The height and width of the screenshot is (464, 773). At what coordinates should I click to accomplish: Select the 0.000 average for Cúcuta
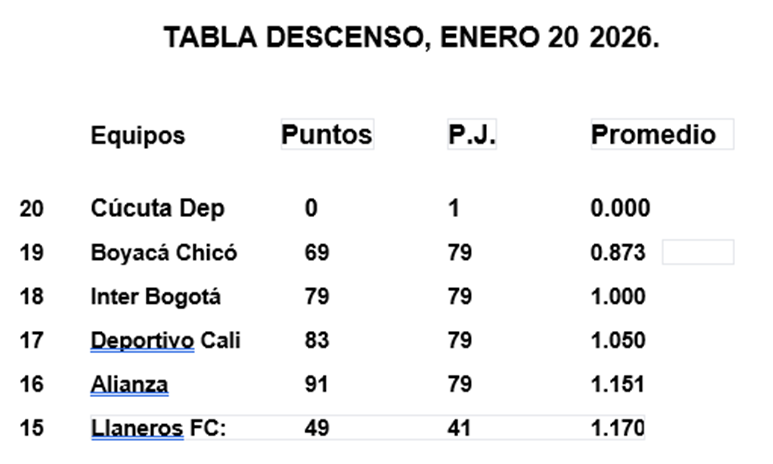(x=620, y=209)
